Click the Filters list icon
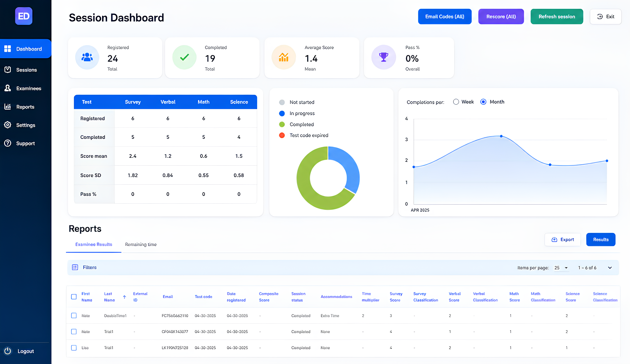Image resolution: width=630 pixels, height=364 pixels. pos(75,267)
